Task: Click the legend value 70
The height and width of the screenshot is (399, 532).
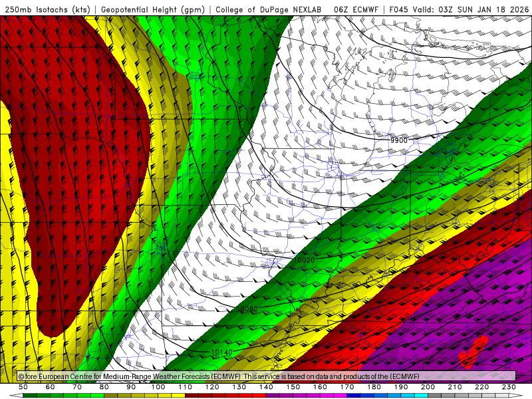Action: (77, 387)
